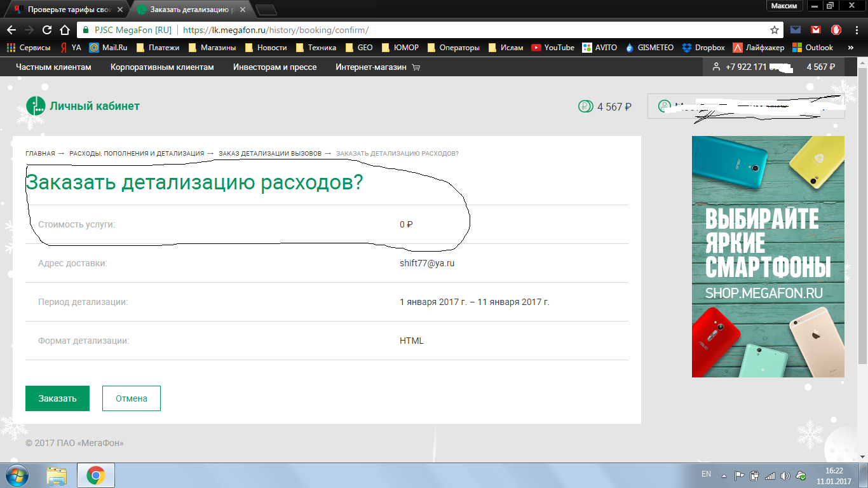Open the AVITO bookmark
This screenshot has height=488, width=868.
coord(599,48)
